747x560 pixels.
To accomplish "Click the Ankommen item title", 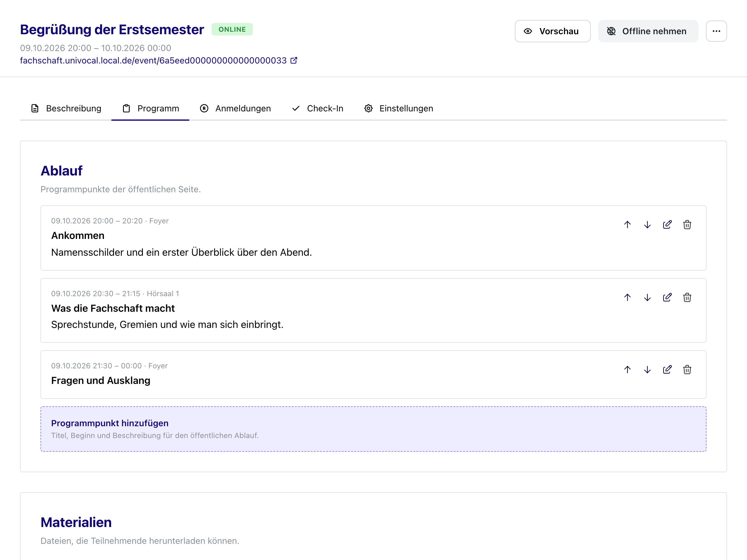I will [78, 236].
